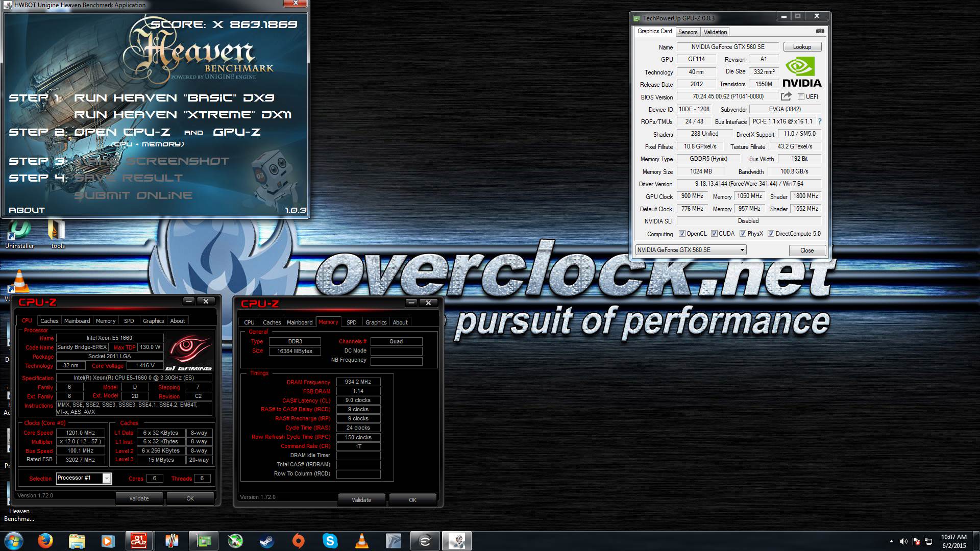
Task: Open Windows Explorer from the taskbar
Action: click(77, 541)
